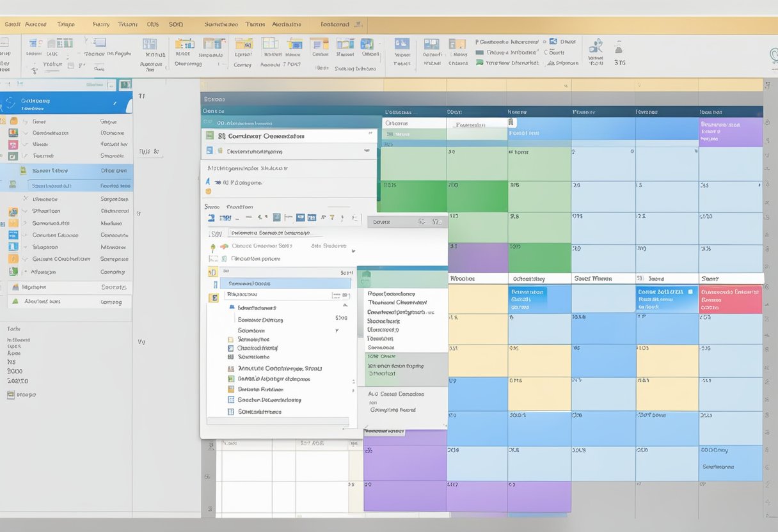Image resolution: width=778 pixels, height=532 pixels.
Task: Select the paint-bucket color icon in the dialog
Action: coord(223,246)
